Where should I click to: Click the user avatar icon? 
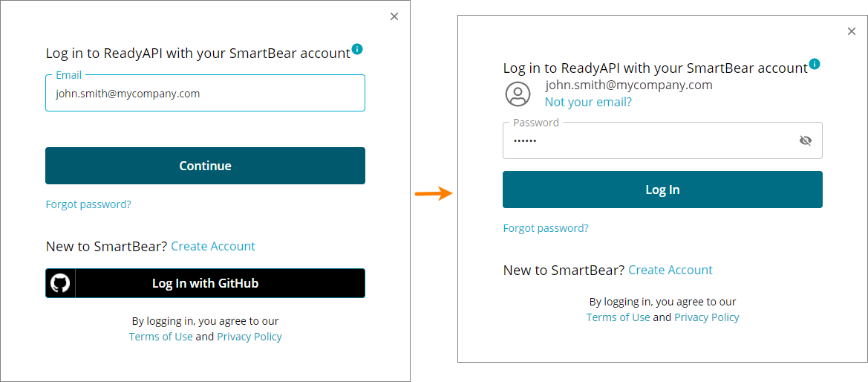point(518,94)
